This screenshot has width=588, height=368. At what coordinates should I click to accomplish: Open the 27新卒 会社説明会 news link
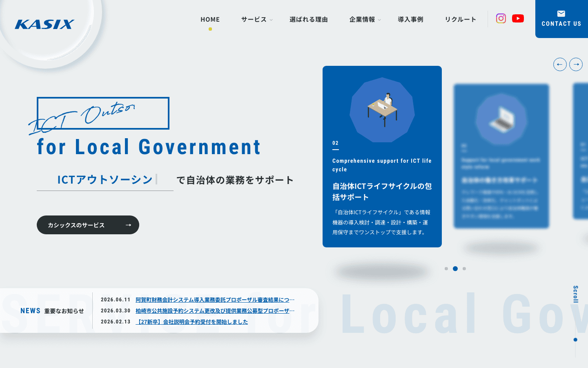(192, 322)
